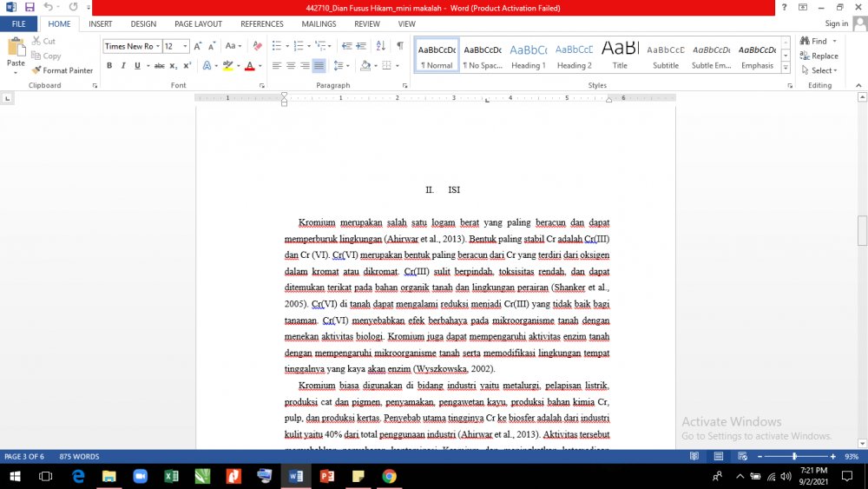Screen dimensions: 868x489
Task: Open font color dropdown arrow
Action: pos(260,65)
